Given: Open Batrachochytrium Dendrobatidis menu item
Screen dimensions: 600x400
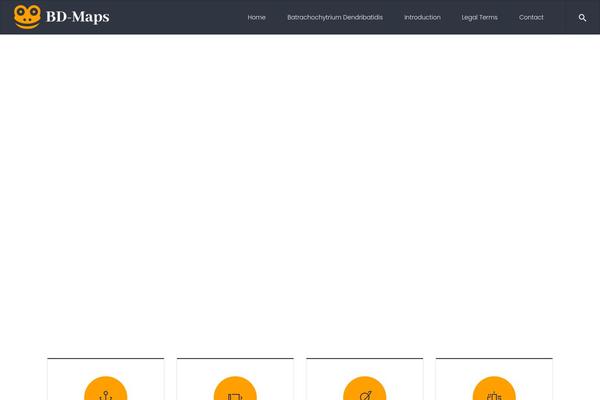Looking at the screenshot, I should pyautogui.click(x=335, y=17).
